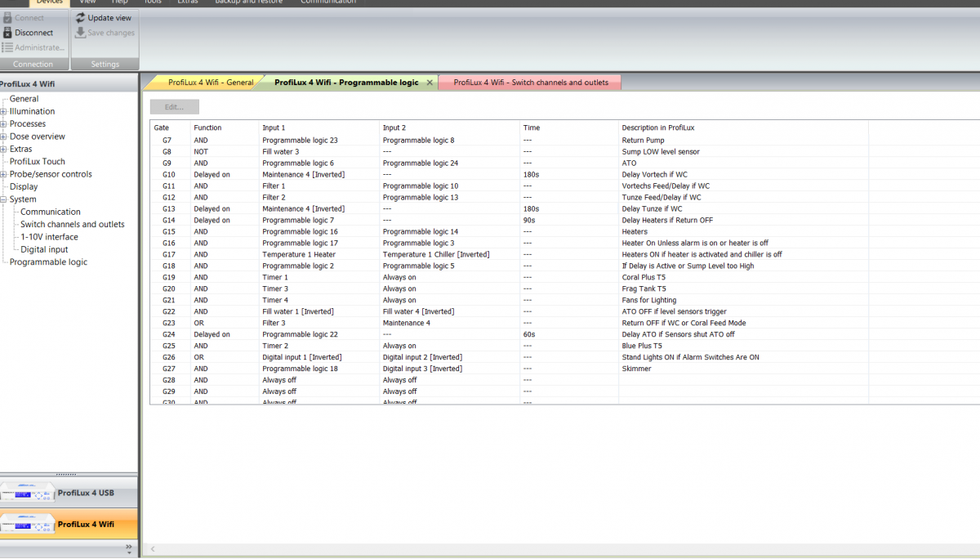Open the Devices ribbon tab
This screenshot has height=559, width=980.
50,2
